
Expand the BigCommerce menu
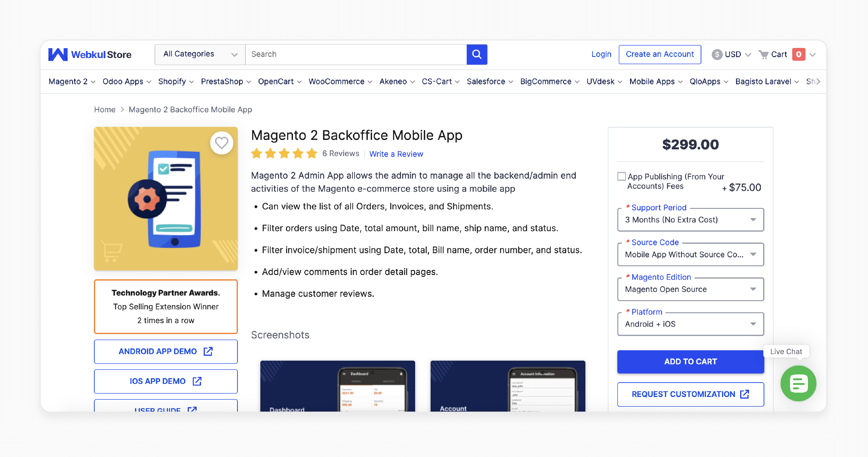tap(550, 82)
